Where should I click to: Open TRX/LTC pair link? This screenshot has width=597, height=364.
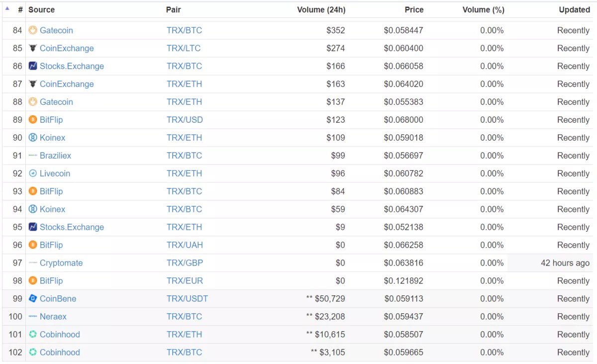pyautogui.click(x=184, y=48)
